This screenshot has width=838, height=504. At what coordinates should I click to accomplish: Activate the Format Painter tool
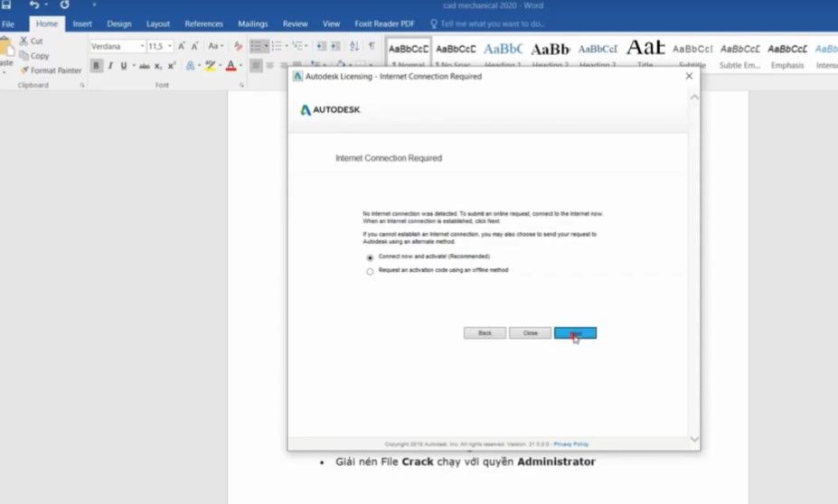coord(51,70)
